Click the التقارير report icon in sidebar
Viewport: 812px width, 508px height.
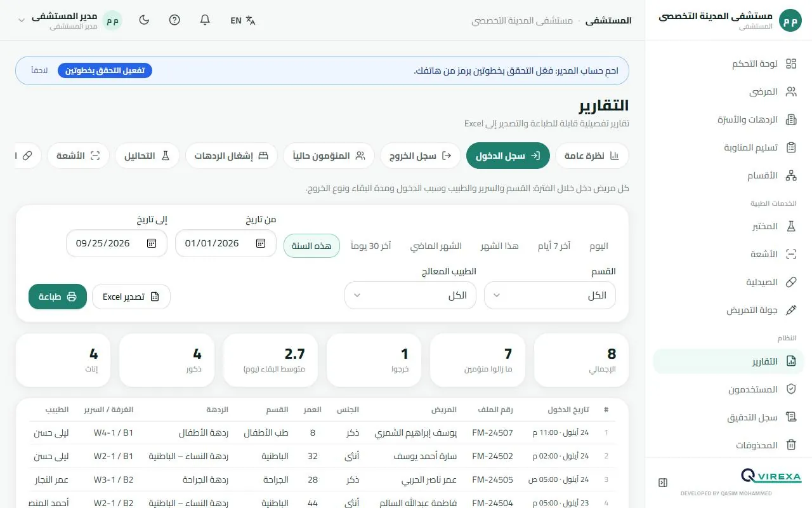point(791,361)
